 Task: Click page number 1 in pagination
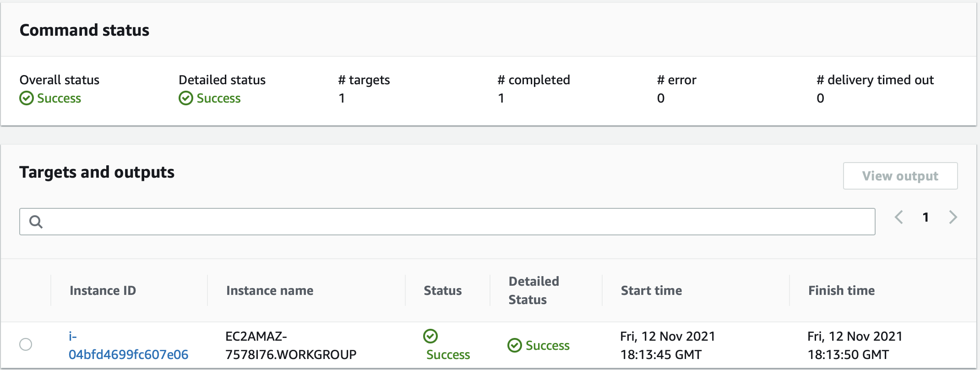tap(926, 218)
